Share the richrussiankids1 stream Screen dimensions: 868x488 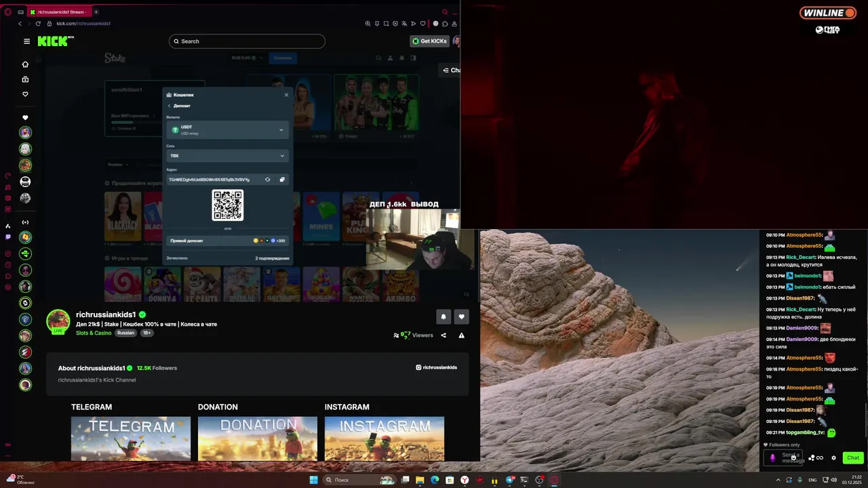click(x=443, y=335)
